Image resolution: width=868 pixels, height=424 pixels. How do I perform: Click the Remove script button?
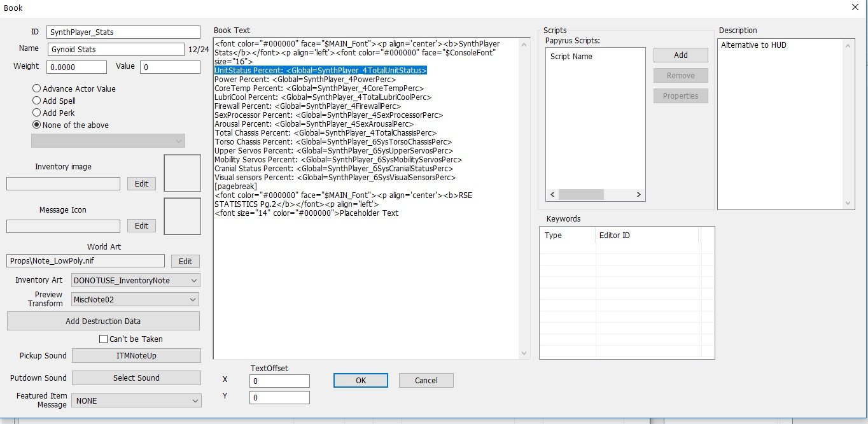pos(681,76)
